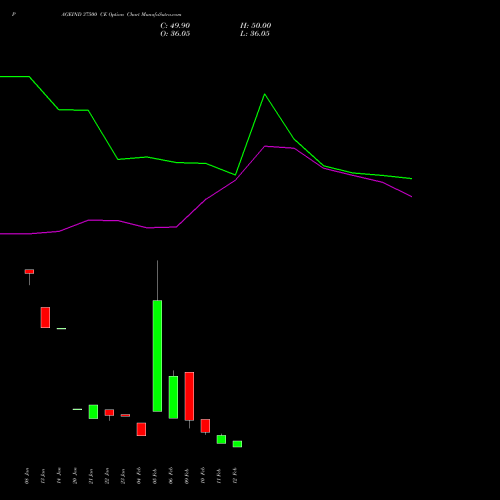The width and height of the screenshot is (500, 500).
Task: Select the 08 Jan date label
Action: tap(27, 476)
